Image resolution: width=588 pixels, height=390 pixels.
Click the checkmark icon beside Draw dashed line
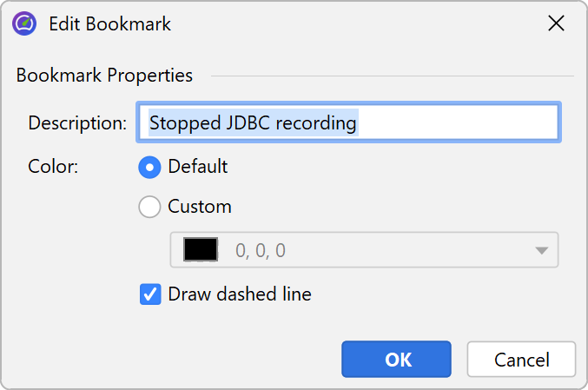coord(150,294)
